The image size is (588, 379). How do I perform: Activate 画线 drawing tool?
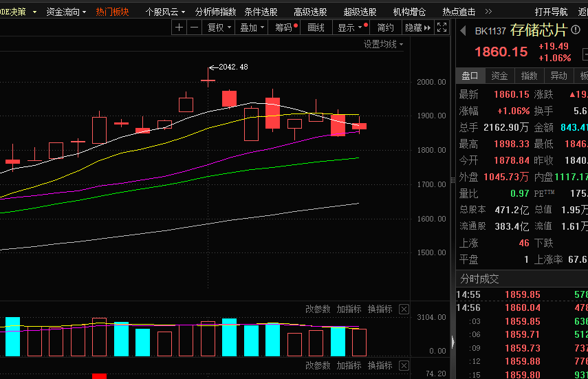coord(316,28)
